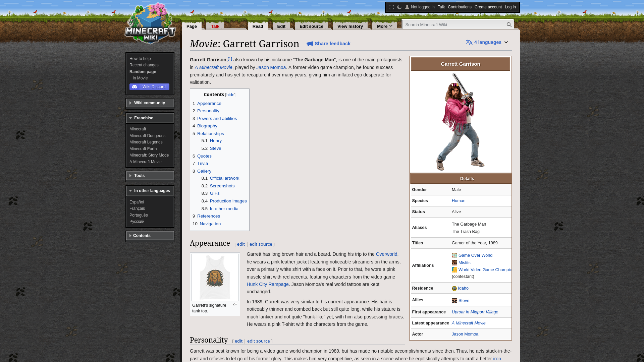The image size is (644, 362).
Task: Switch to Español language version
Action: [x=137, y=202]
